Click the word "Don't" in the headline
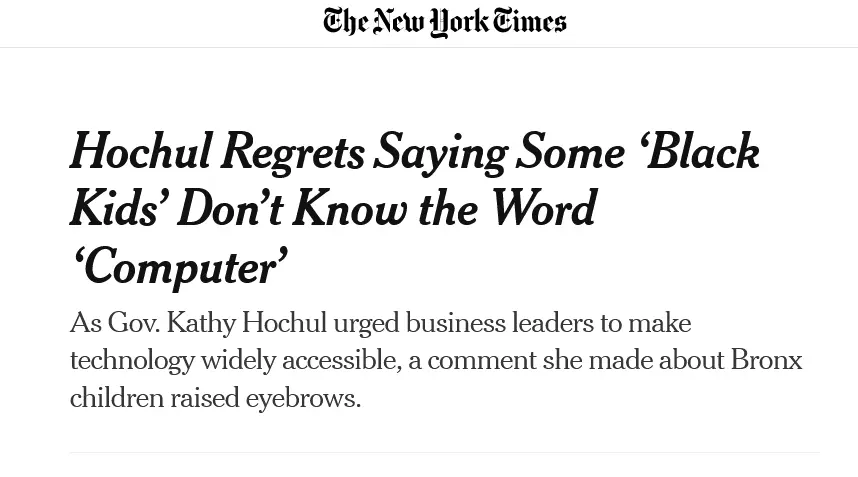Viewport: 858px width, 477px height. 230,208
